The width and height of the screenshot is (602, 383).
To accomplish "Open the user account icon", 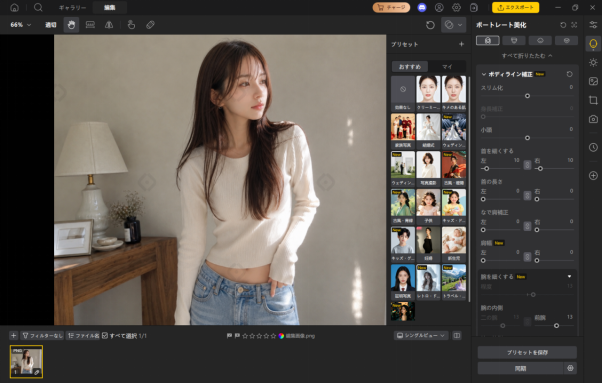I will 439,7.
